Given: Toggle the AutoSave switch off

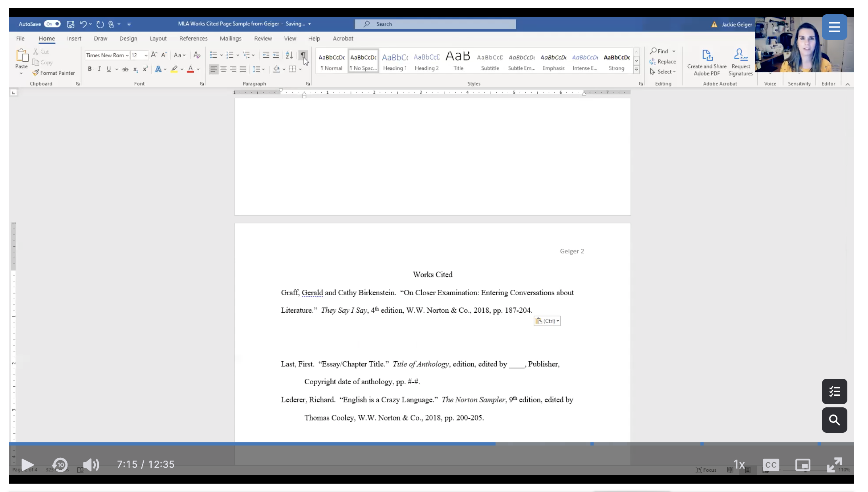Looking at the screenshot, I should 52,24.
